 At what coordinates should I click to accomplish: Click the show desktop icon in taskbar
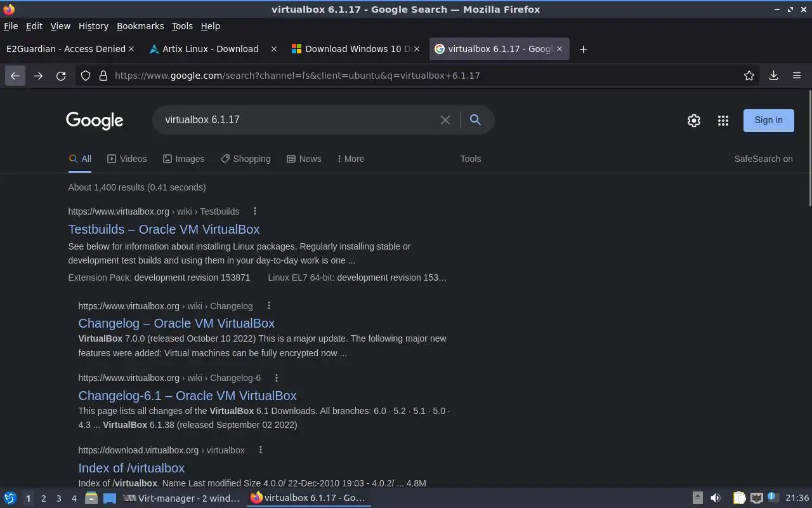click(110, 498)
